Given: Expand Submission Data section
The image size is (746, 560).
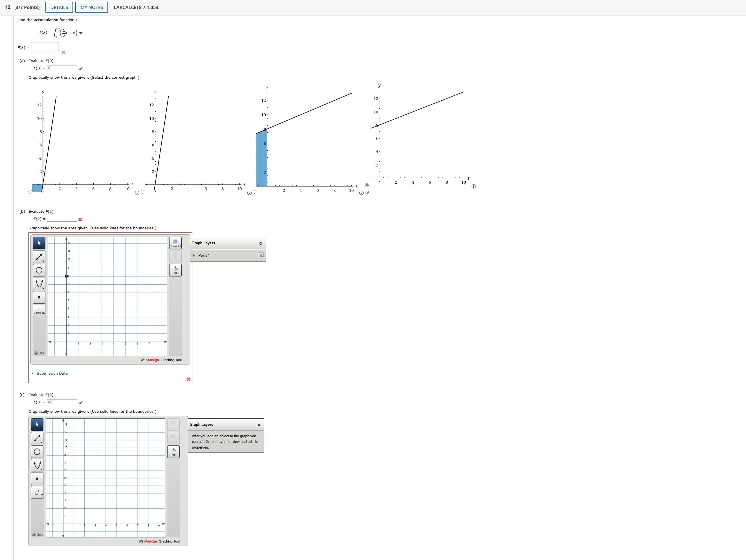Looking at the screenshot, I should point(52,374).
